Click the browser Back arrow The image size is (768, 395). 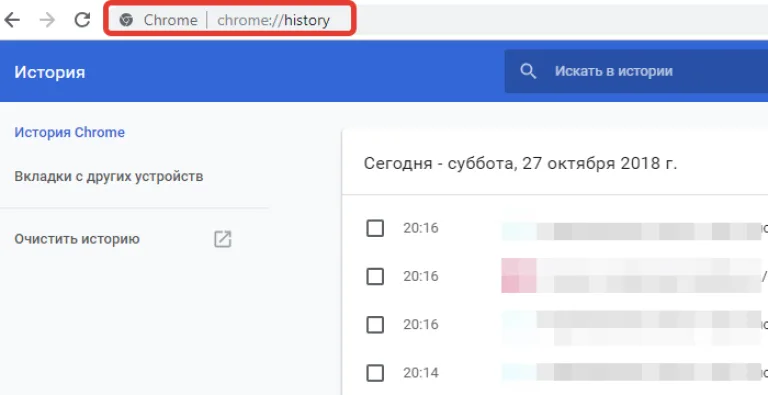tap(12, 20)
